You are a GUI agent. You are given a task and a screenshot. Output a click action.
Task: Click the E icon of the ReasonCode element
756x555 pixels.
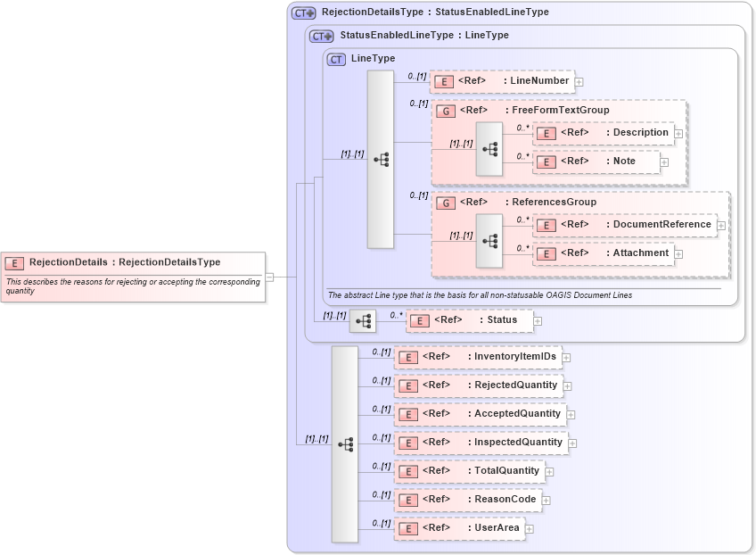coord(408,500)
